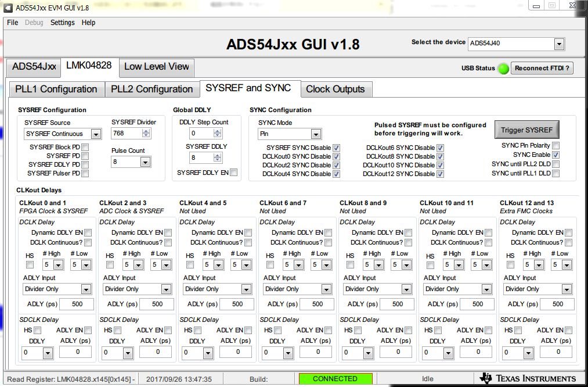This screenshot has width=588, height=387.
Task: Toggle CLKout 2 and 3 DCLK Continuous? checkbox
Action: click(x=168, y=242)
